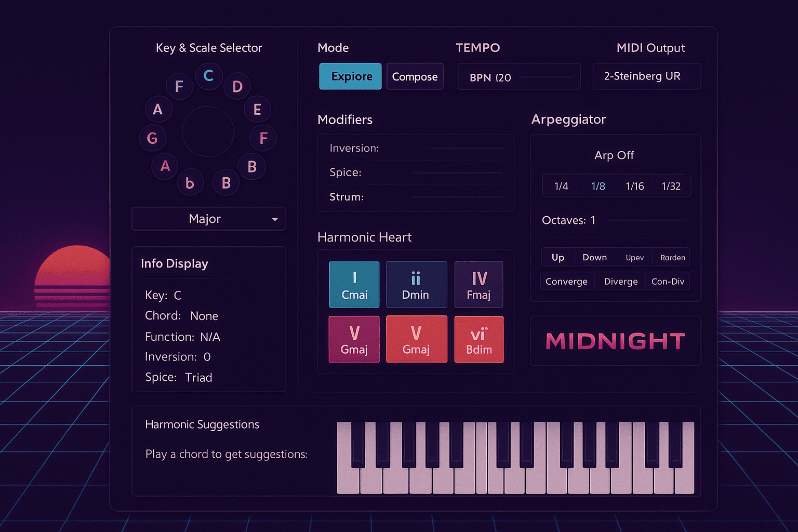Click the Inversion slider track
This screenshot has width=798, height=532.
coord(468,149)
